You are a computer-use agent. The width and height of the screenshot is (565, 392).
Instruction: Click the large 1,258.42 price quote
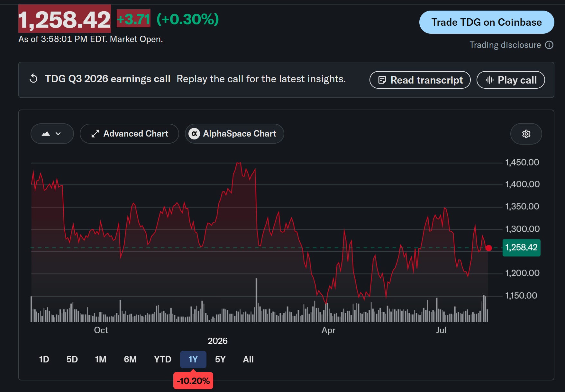(65, 19)
